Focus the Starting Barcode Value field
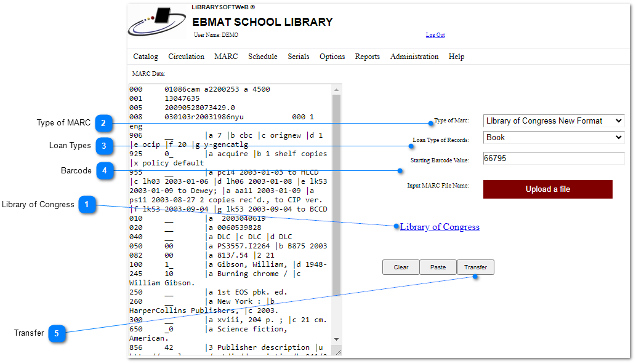Screen dimensions: 636x364 [553, 159]
